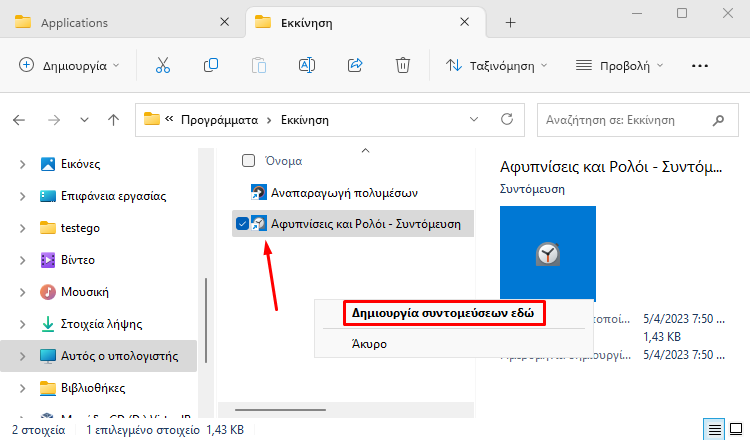Click the Share icon in toolbar
750x440 pixels.
tap(355, 65)
